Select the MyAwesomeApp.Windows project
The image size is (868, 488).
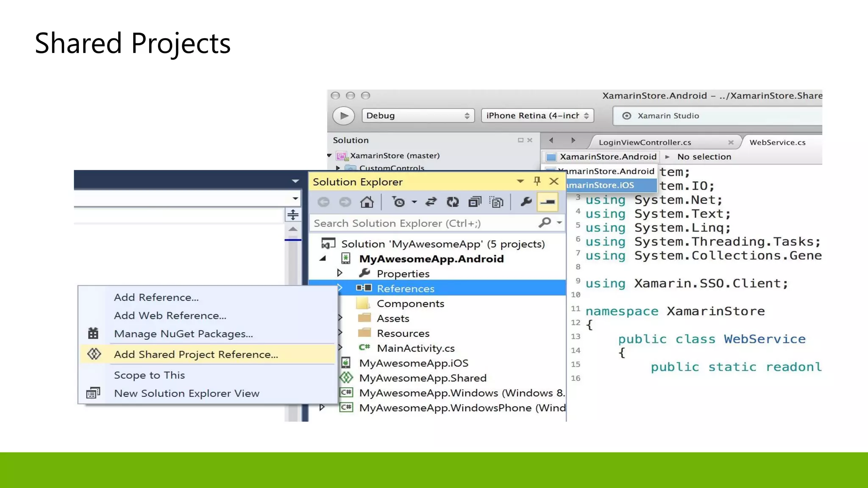(462, 393)
